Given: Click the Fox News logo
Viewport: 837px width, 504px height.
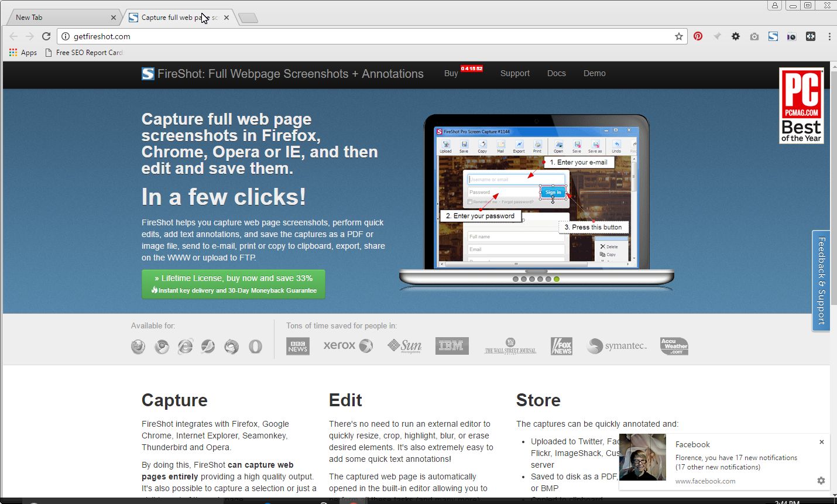Looking at the screenshot, I should pyautogui.click(x=562, y=346).
